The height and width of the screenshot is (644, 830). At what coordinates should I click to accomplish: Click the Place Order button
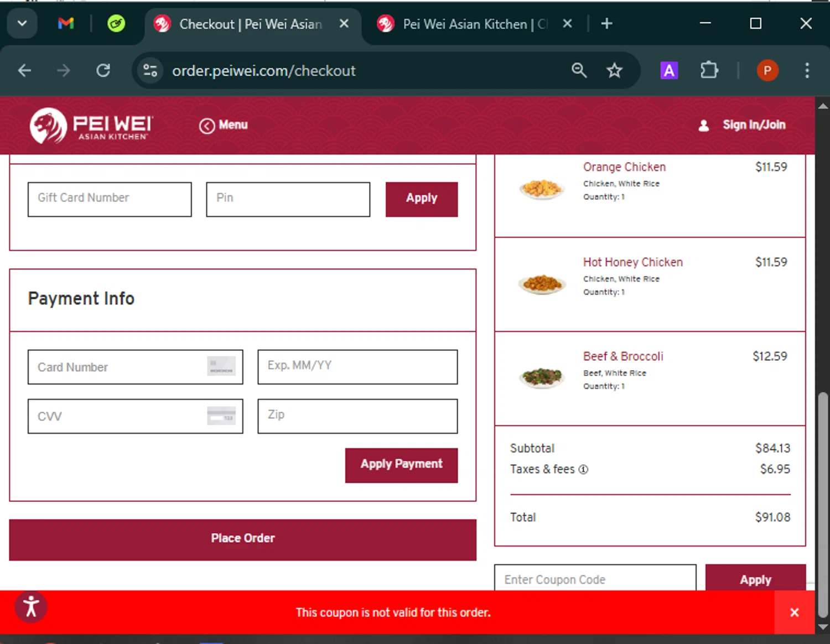coord(242,539)
